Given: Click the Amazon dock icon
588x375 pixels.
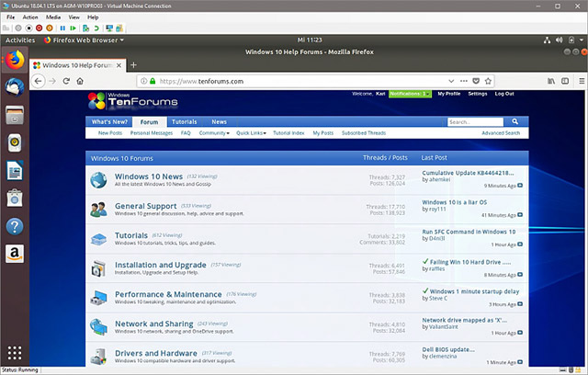Looking at the screenshot, I should pos(15,254).
